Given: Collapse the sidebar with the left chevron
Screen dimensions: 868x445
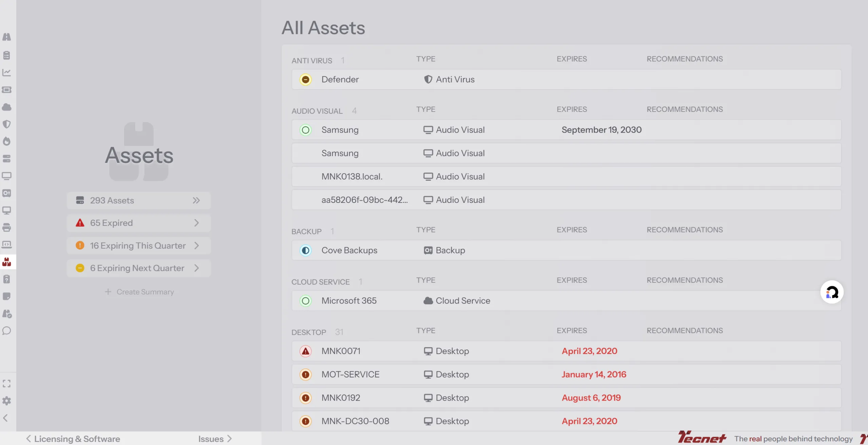Looking at the screenshot, I should [6, 418].
